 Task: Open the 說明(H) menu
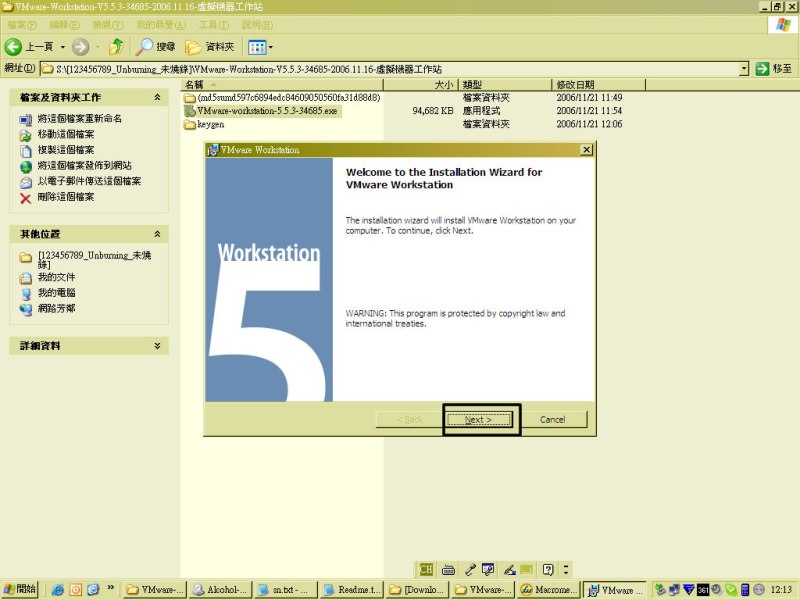click(x=257, y=25)
